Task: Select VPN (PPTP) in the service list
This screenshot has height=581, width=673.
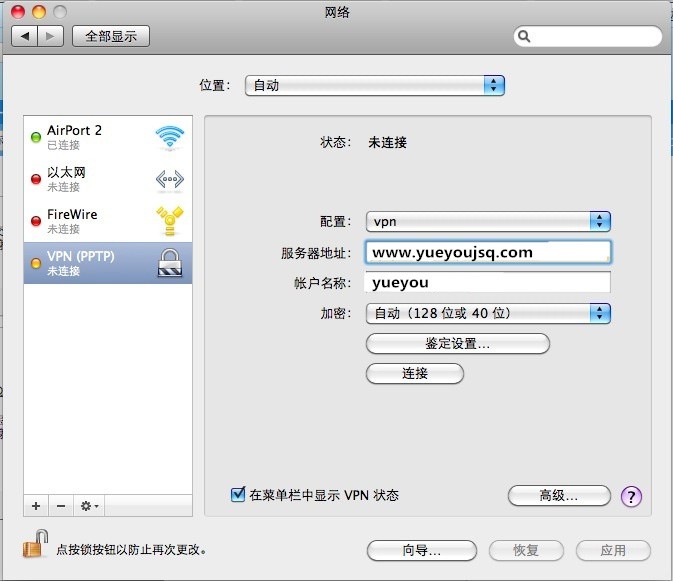Action: (x=108, y=263)
